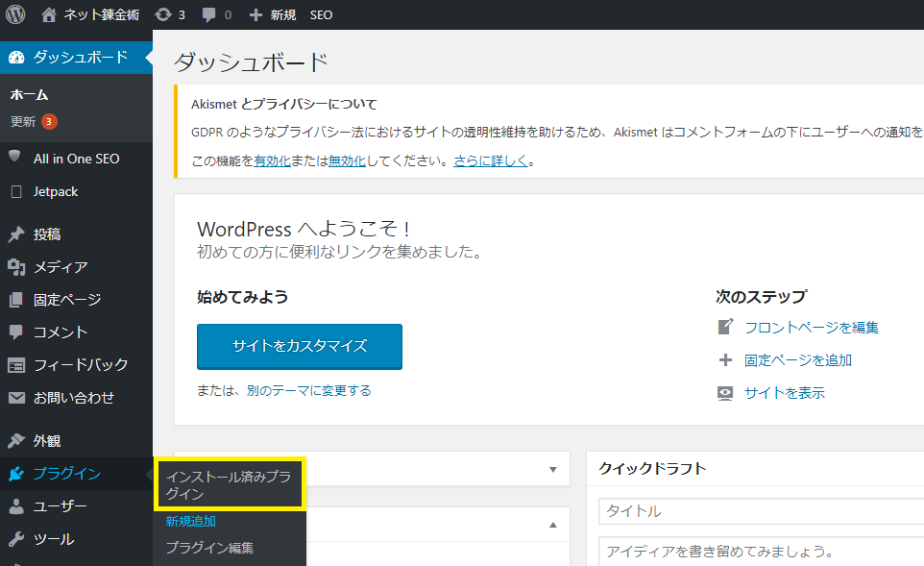Open プラグイン編集 submenu entry

pos(209,548)
